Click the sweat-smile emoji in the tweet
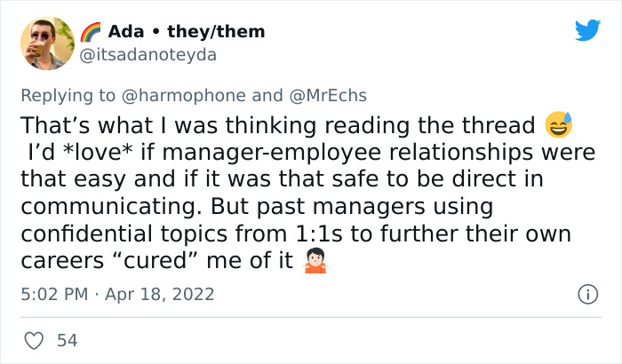 [556, 125]
